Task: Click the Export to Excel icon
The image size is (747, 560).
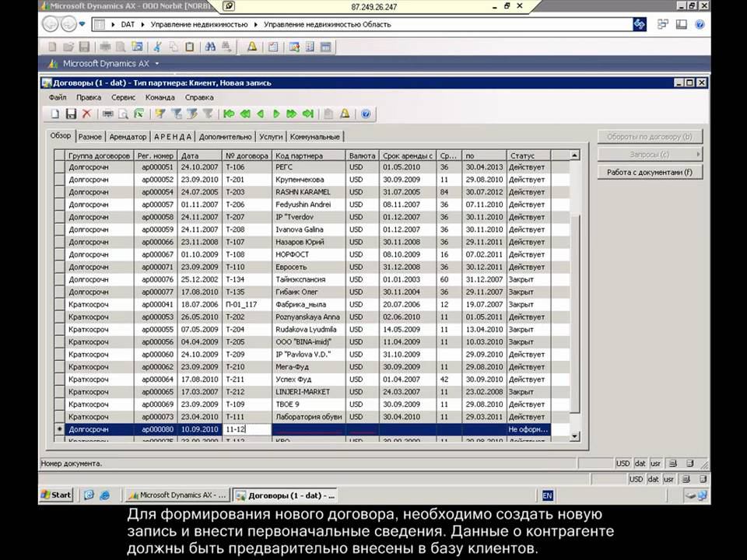Action: [139, 114]
